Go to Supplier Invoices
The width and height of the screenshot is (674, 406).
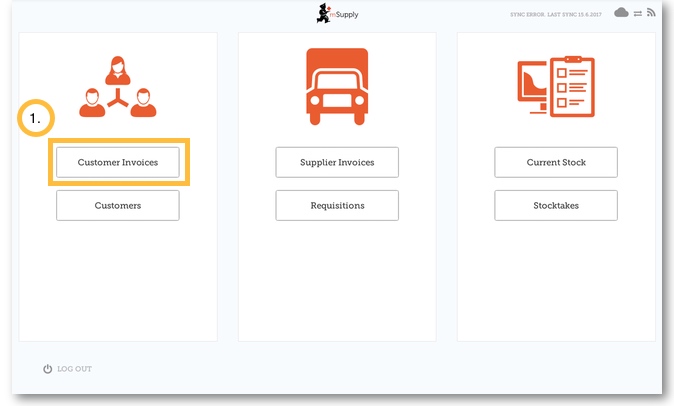tap(337, 162)
